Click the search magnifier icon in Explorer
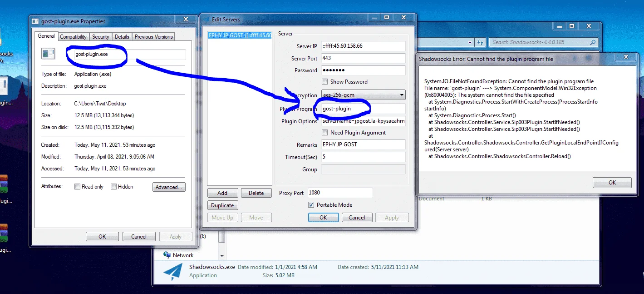Screen dimensions: 644x294 click(593, 42)
